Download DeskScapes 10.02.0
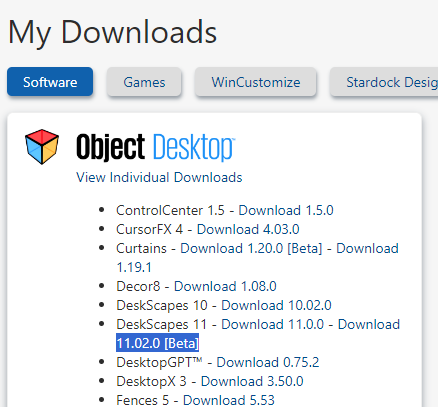The height and width of the screenshot is (407, 438). tap(276, 305)
